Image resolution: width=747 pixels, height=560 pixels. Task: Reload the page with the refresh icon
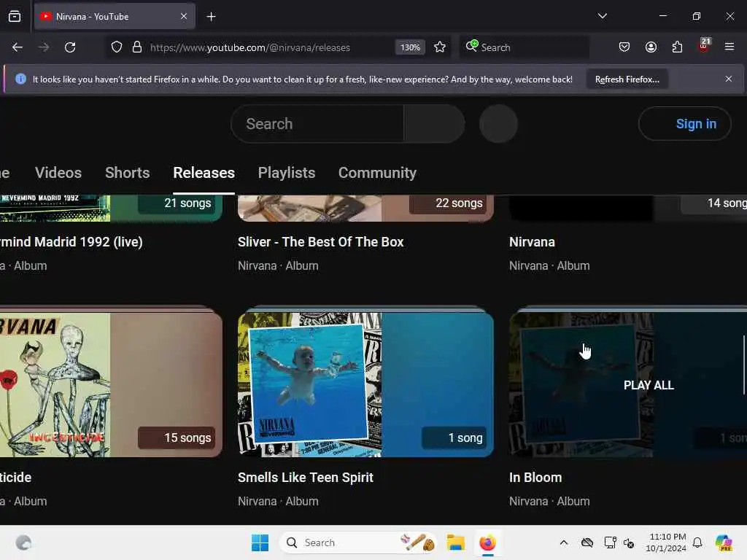[70, 47]
